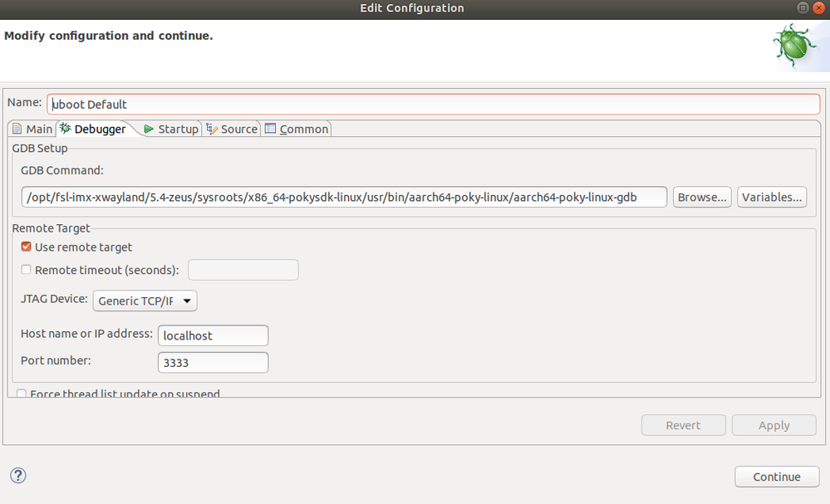This screenshot has height=504, width=830.
Task: Open the help question mark icon
Action: point(18,476)
